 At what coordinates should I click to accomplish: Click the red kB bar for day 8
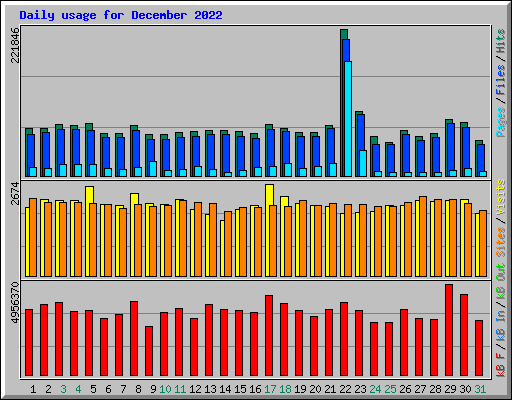click(134, 338)
